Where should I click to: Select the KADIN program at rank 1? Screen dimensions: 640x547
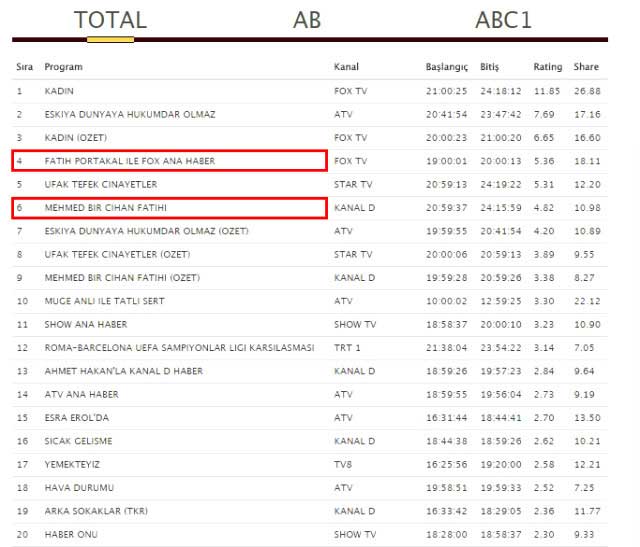pyautogui.click(x=60, y=91)
